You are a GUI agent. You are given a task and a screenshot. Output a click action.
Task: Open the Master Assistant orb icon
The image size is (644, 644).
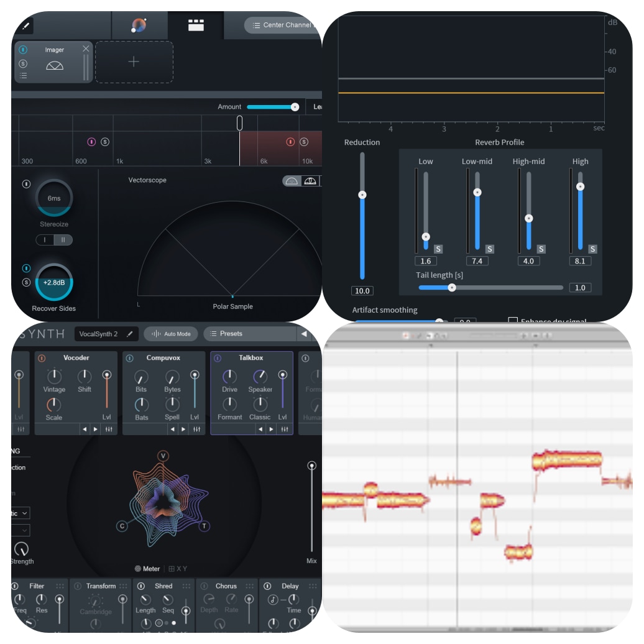[x=139, y=25]
